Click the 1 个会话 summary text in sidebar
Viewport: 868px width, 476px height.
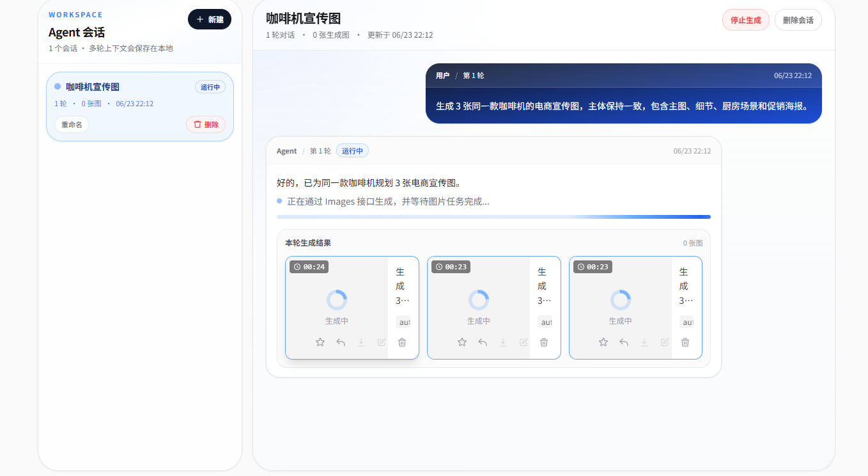(63, 49)
